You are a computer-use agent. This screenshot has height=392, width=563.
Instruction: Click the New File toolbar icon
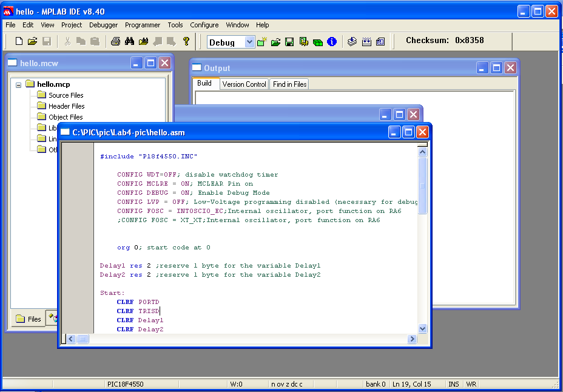pyautogui.click(x=19, y=41)
